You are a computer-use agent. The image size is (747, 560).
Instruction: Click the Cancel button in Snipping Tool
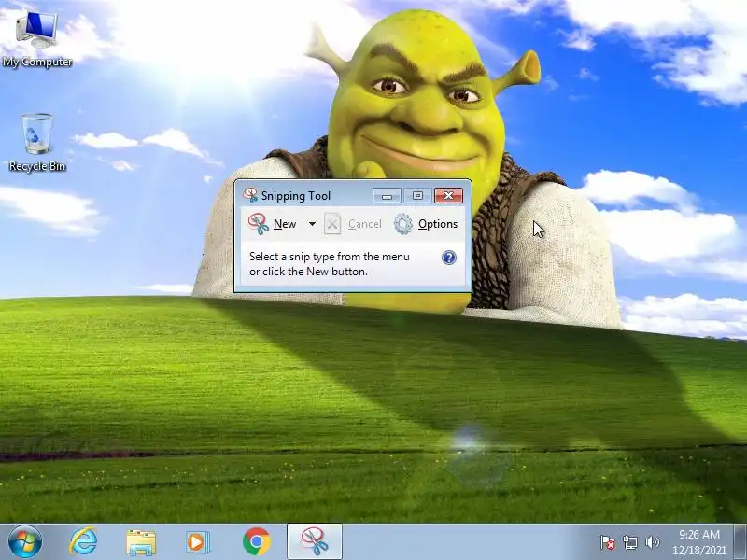point(353,224)
